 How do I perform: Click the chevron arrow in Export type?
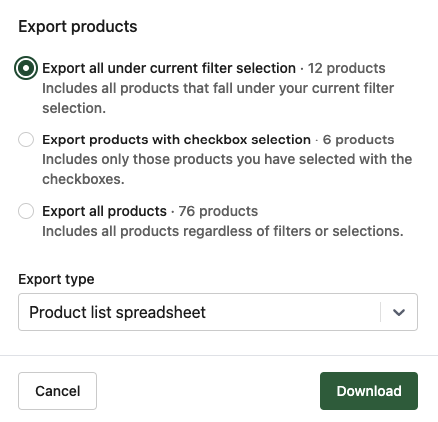(x=399, y=312)
